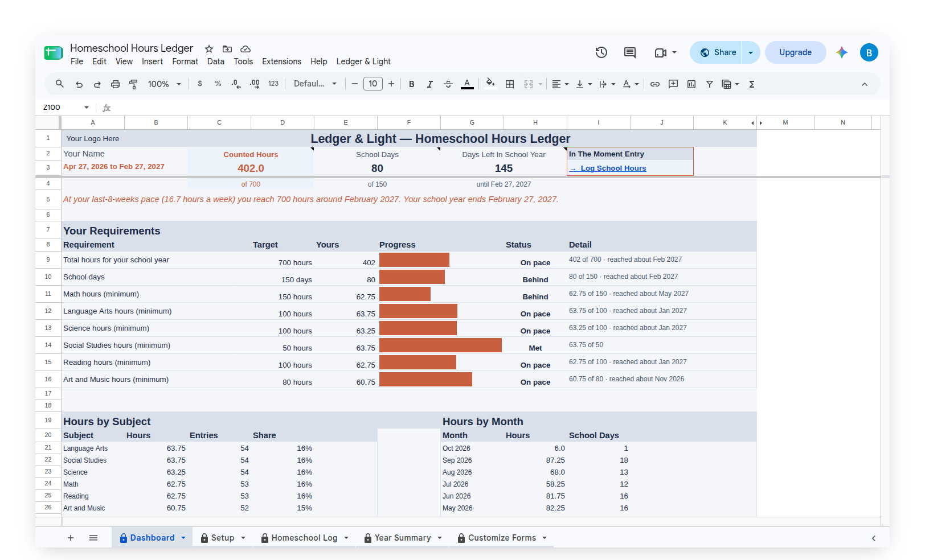Open the Ledger & Light menu

363,61
